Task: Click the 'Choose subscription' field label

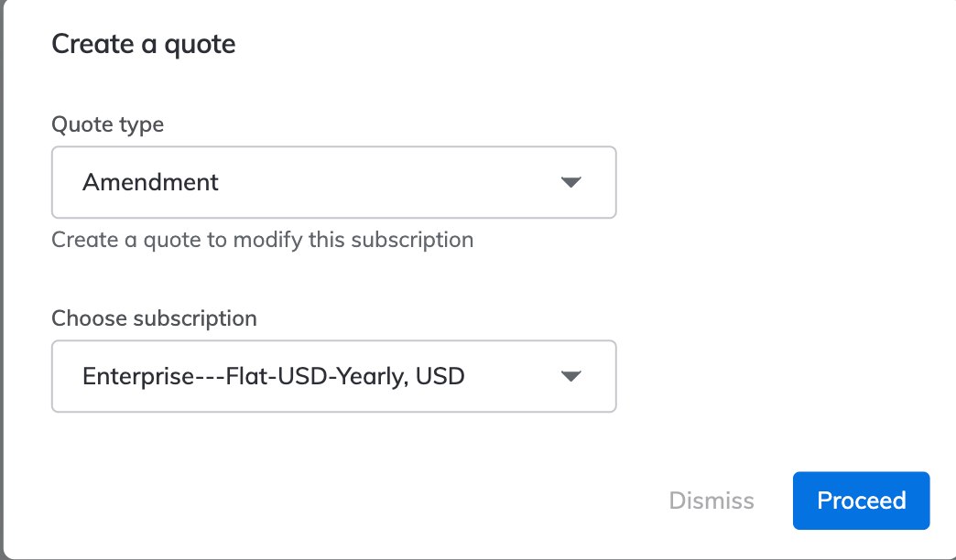Action: (x=154, y=318)
